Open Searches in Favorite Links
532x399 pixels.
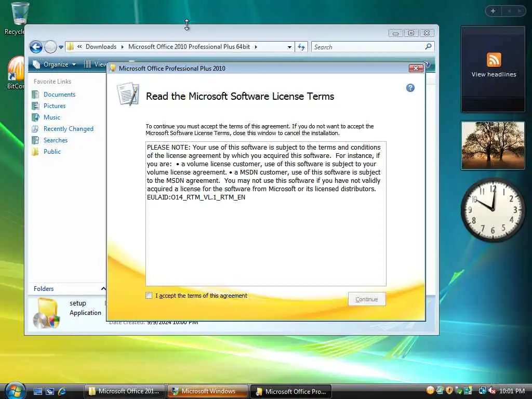[x=55, y=140]
